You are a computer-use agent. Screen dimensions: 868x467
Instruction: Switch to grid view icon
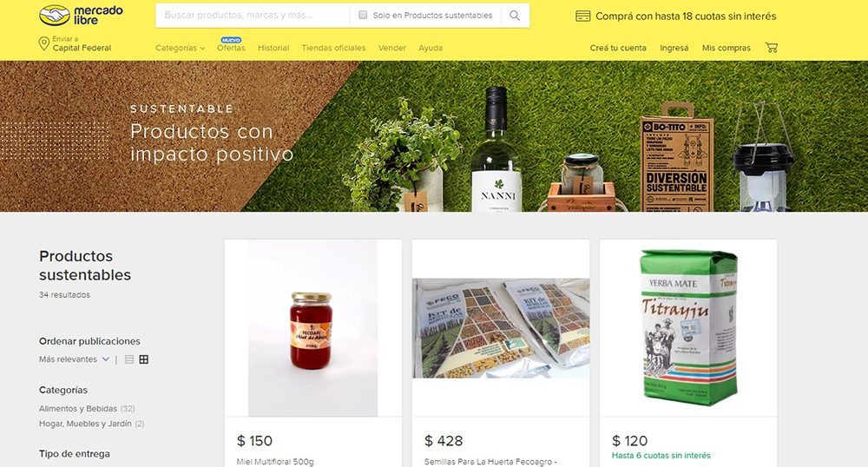pos(144,359)
